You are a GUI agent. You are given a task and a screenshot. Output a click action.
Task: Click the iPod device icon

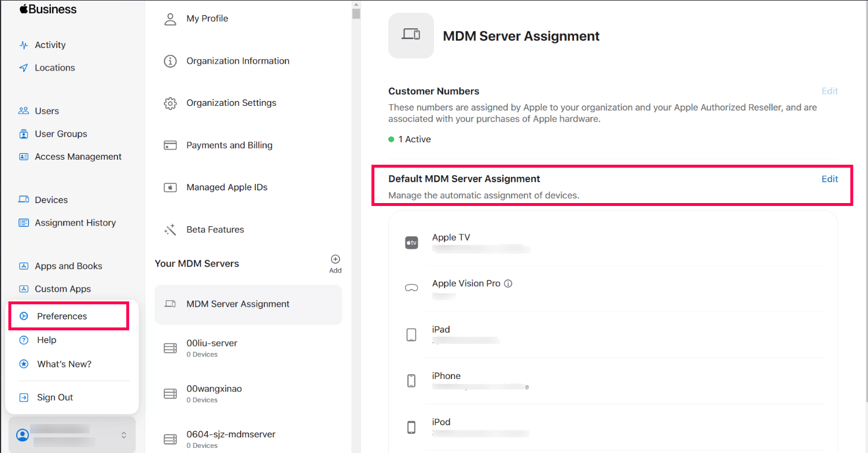coord(411,428)
